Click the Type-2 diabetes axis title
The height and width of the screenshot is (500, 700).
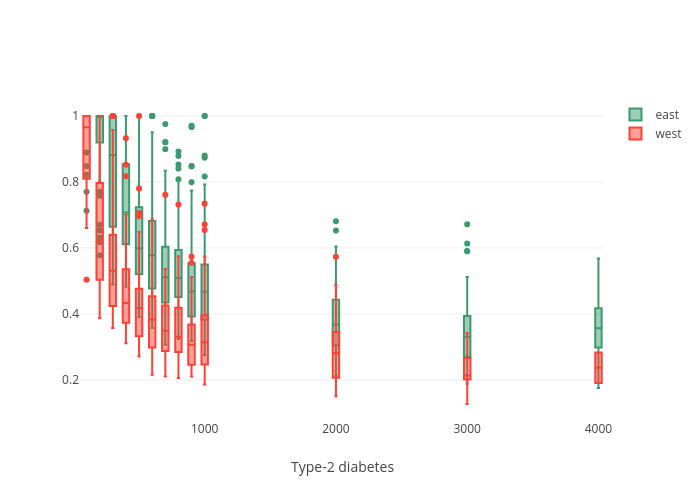342,467
